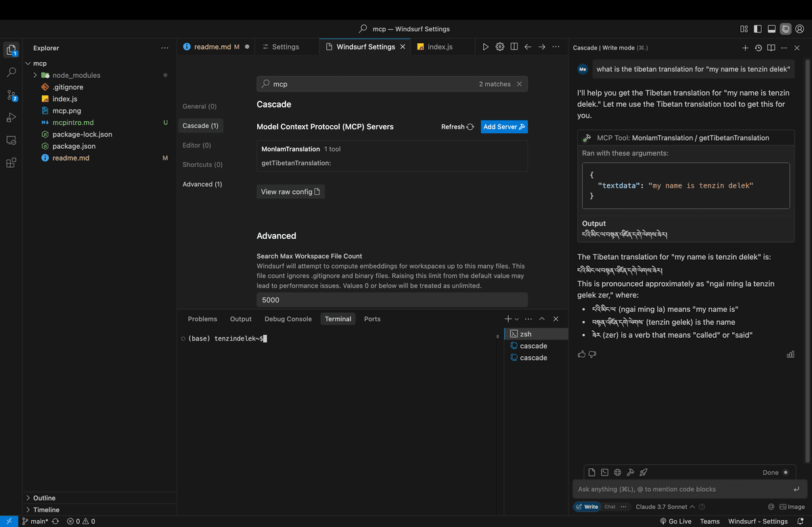The image size is (812, 527).
Task: Submit message with the enter arrow icon
Action: (x=796, y=489)
